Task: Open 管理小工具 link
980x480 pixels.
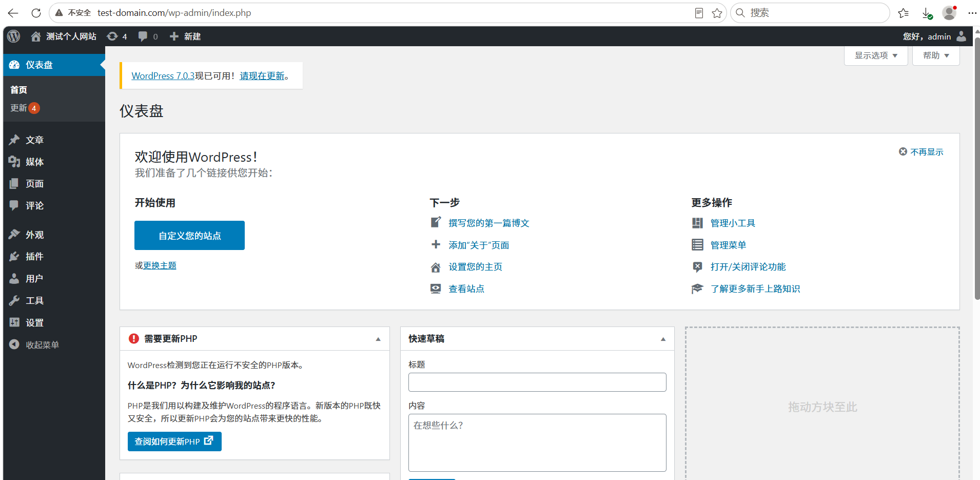Action: click(733, 223)
